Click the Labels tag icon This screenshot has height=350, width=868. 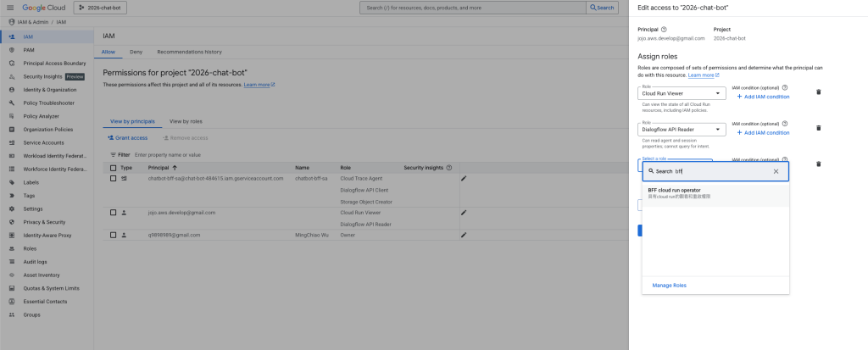12,182
